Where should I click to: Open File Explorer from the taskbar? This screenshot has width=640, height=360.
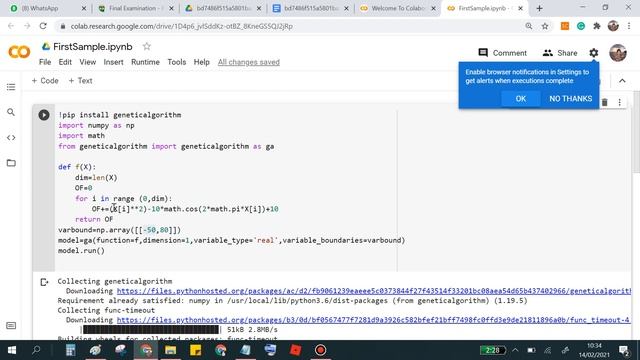(x=171, y=350)
